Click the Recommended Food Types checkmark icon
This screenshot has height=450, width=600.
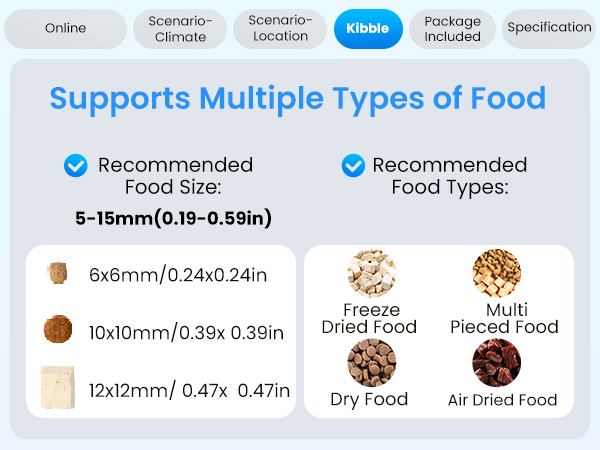[352, 165]
